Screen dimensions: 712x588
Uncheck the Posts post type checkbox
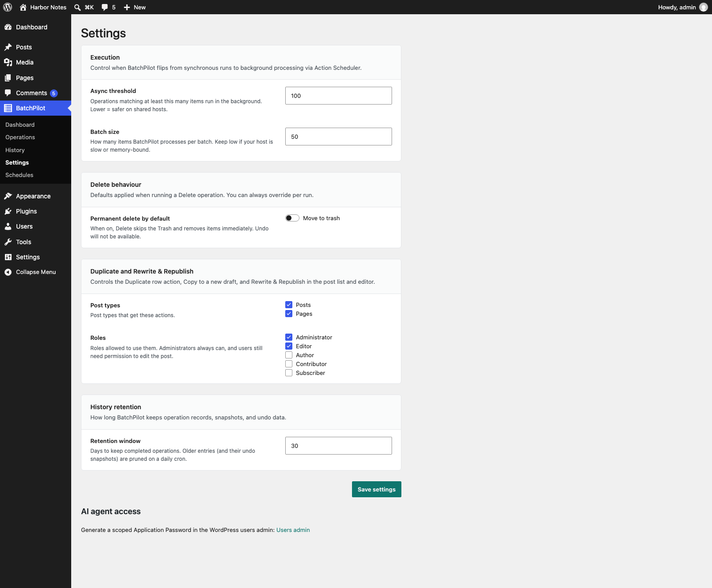coord(289,305)
